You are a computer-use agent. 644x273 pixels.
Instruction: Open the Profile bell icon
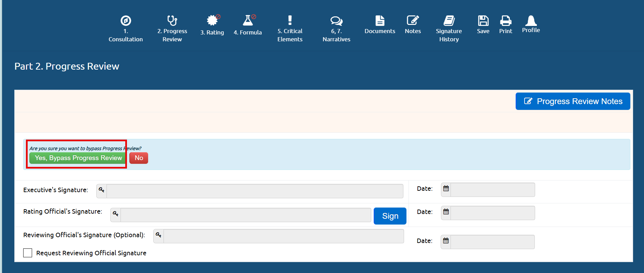point(531,20)
